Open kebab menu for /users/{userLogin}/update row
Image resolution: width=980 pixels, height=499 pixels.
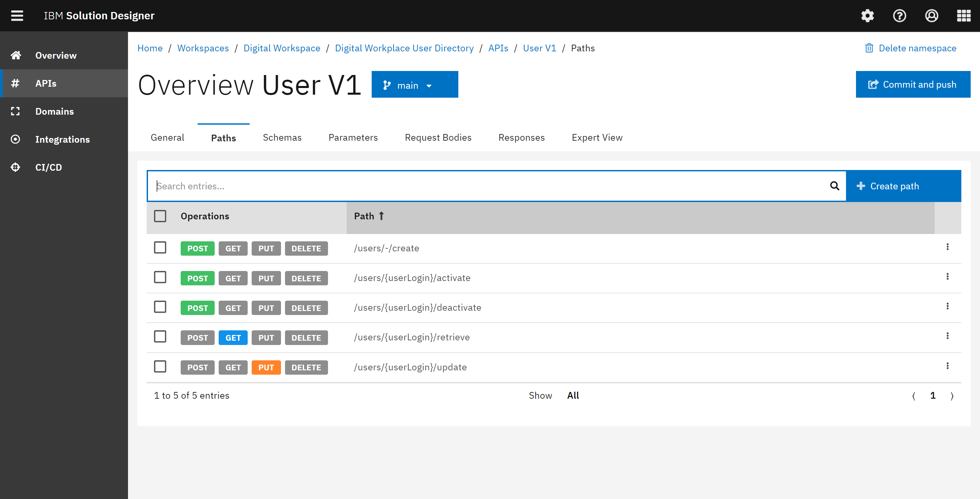pyautogui.click(x=947, y=366)
